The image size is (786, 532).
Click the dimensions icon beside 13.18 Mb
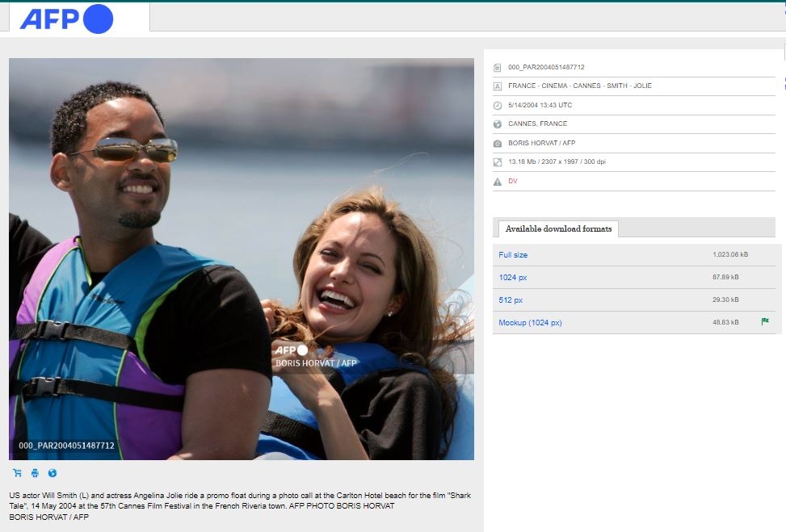point(498,162)
